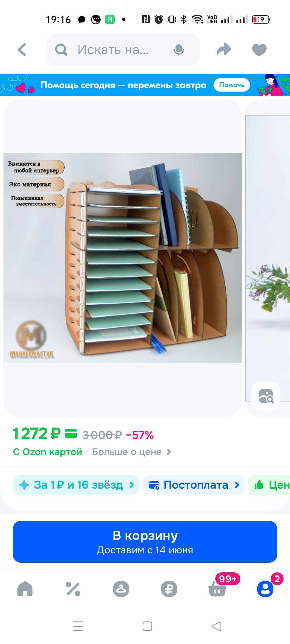Add item with В корзину button
Viewport: 290px width, 644px height.
point(145,542)
